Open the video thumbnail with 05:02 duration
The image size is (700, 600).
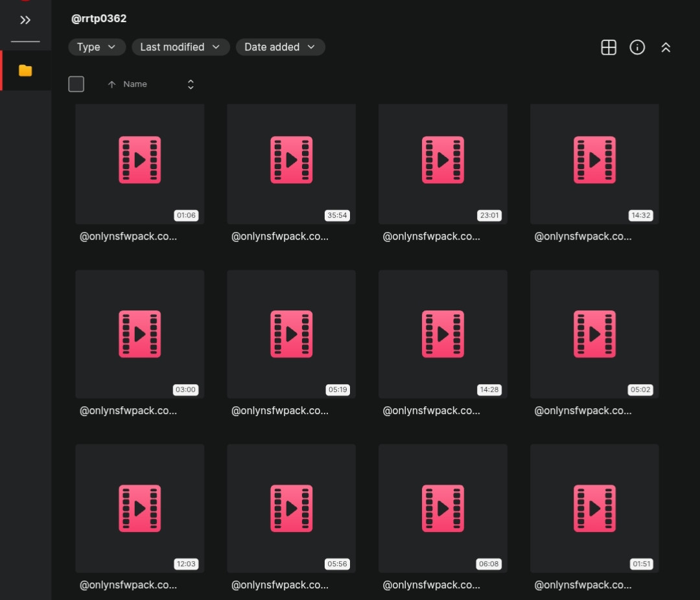pyautogui.click(x=594, y=334)
